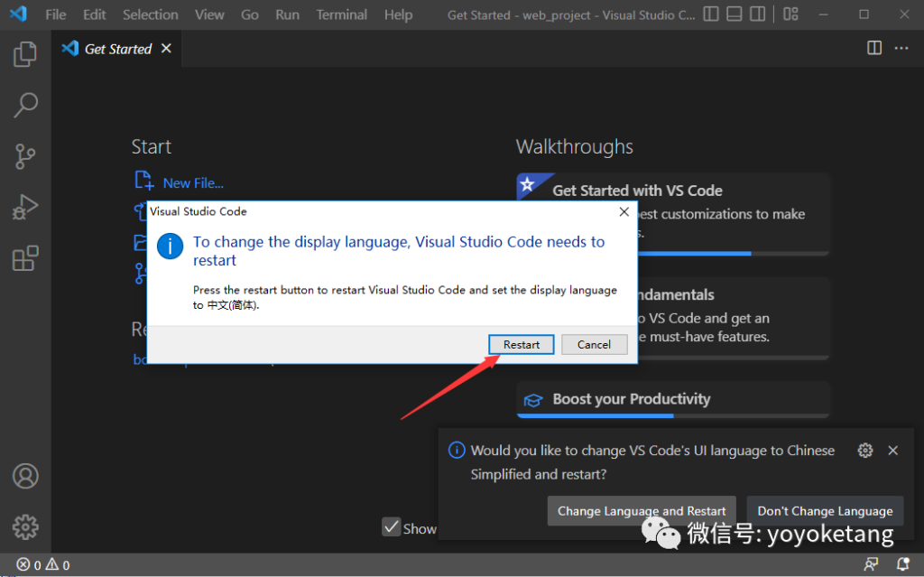The image size is (924, 577).
Task: Click the dialog info icon
Action: [170, 246]
